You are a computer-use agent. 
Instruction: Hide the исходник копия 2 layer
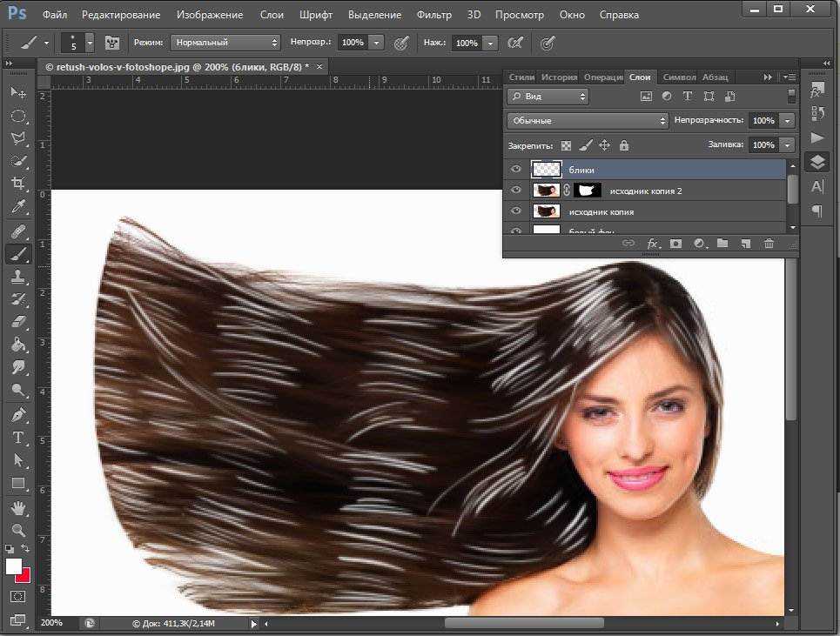pos(516,191)
